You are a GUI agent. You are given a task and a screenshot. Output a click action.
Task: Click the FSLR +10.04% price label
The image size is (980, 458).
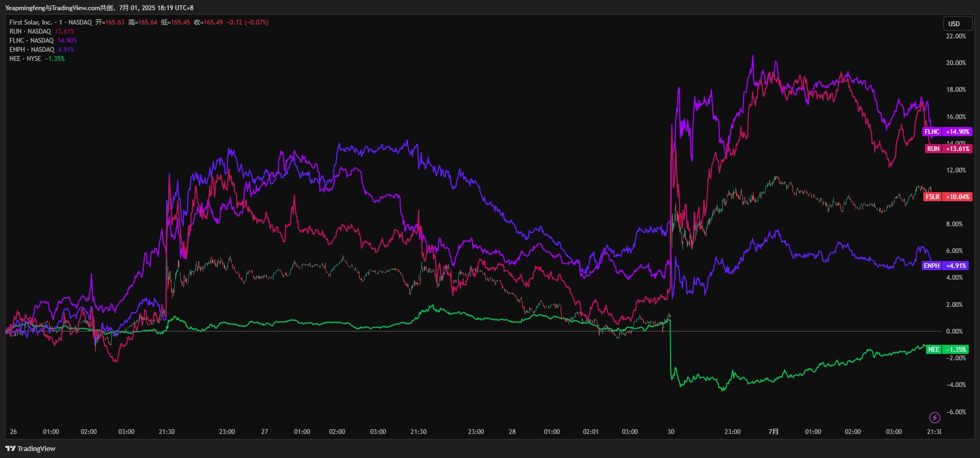[947, 197]
